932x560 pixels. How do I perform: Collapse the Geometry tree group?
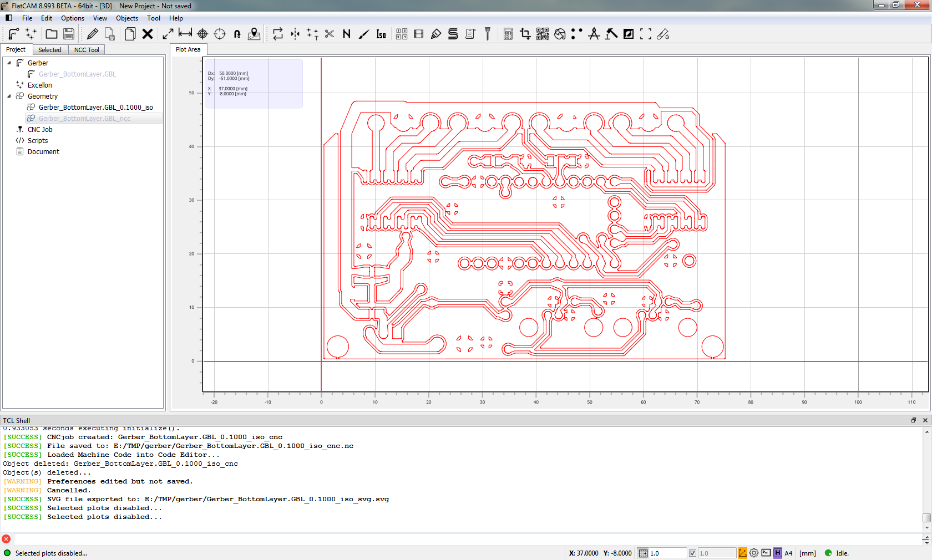(x=9, y=96)
